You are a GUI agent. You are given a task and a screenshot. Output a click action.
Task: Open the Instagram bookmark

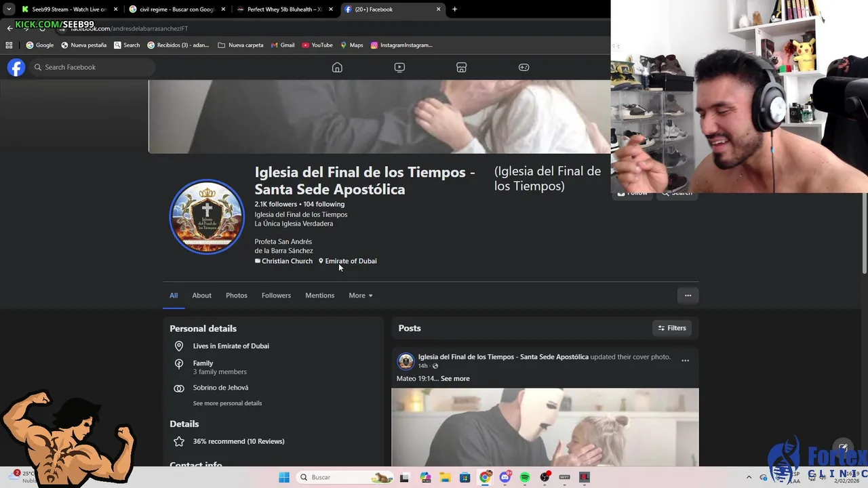coord(401,45)
